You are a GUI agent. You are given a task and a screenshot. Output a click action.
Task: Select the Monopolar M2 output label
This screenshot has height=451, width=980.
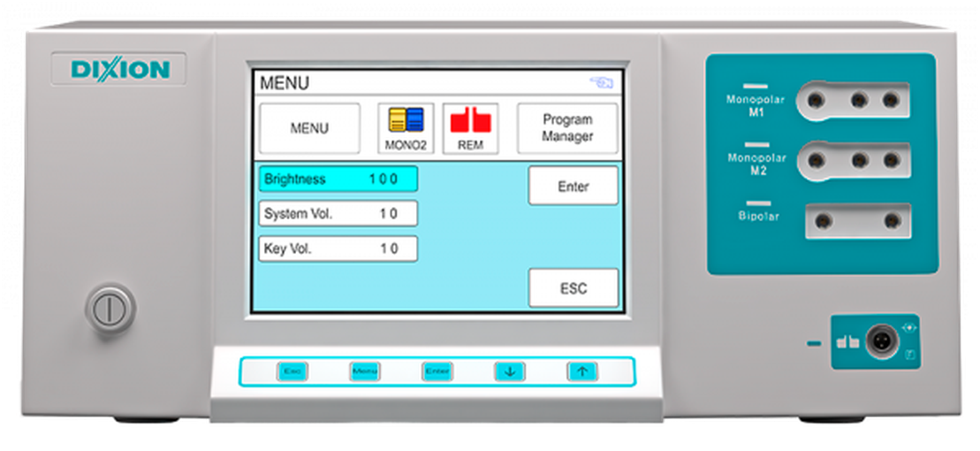point(756,164)
